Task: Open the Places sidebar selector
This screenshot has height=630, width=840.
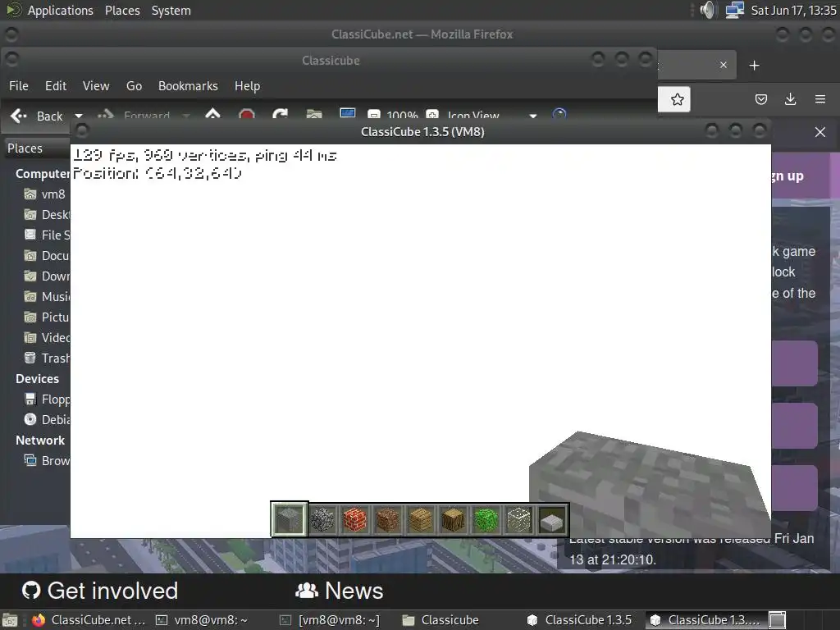Action: pos(36,148)
